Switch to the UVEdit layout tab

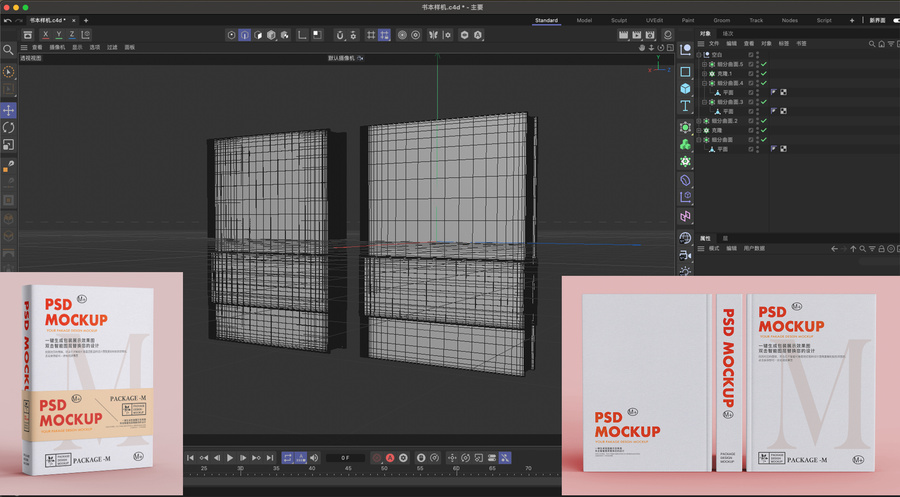[654, 21]
